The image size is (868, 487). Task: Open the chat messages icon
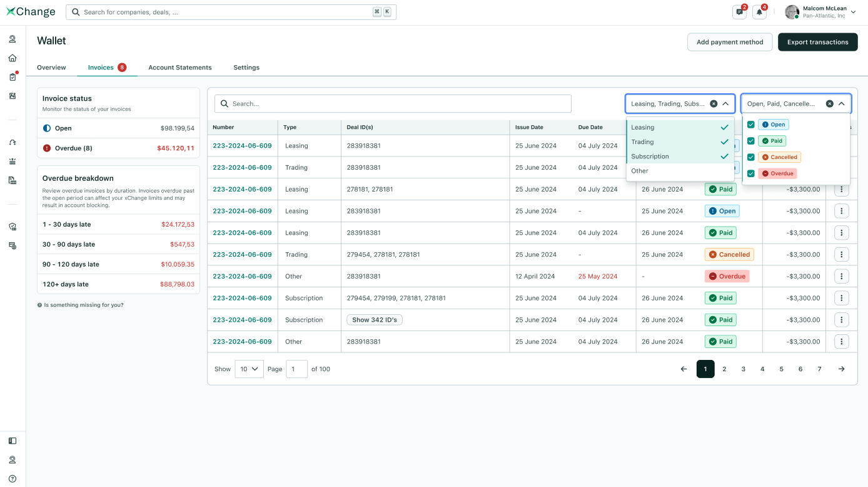pos(739,12)
